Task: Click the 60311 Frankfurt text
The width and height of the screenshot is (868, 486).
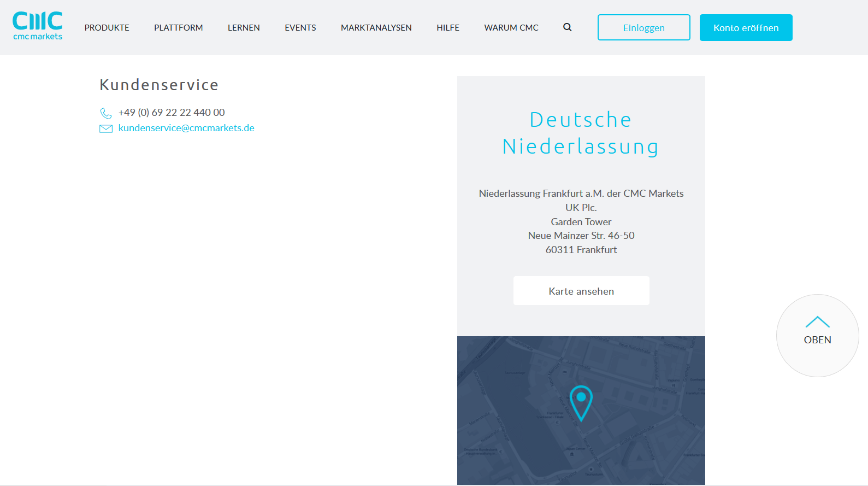Action: point(581,250)
